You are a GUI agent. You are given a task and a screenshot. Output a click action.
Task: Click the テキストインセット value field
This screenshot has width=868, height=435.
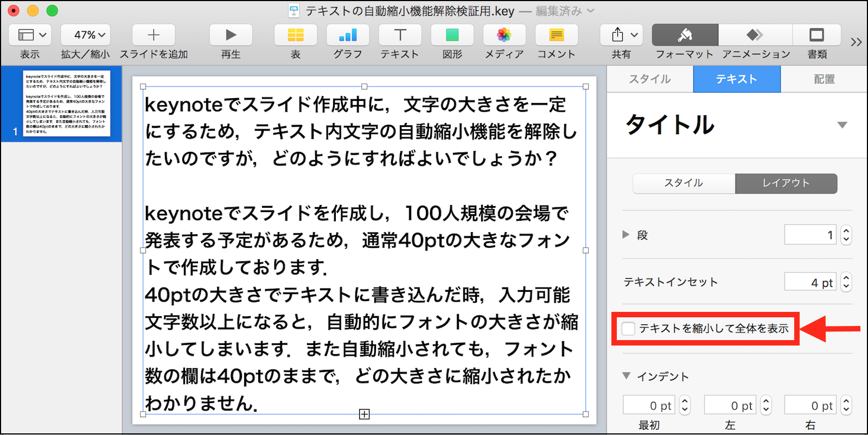click(809, 282)
